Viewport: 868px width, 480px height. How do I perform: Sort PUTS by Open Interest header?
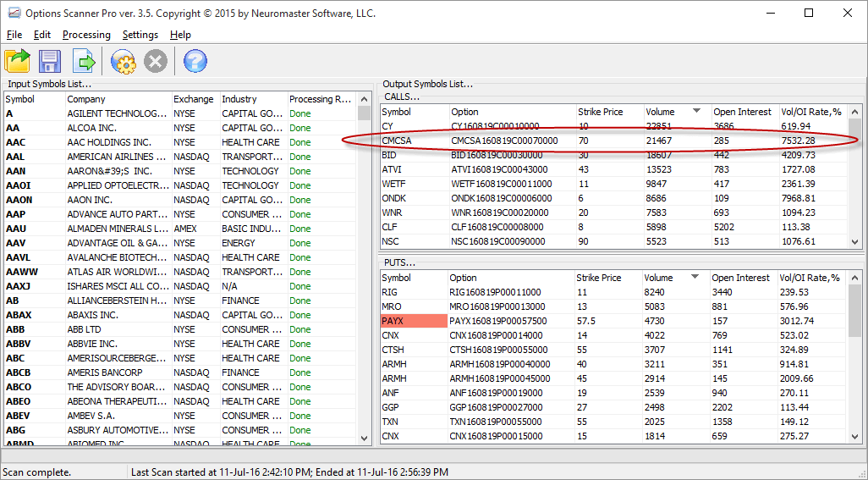743,278
